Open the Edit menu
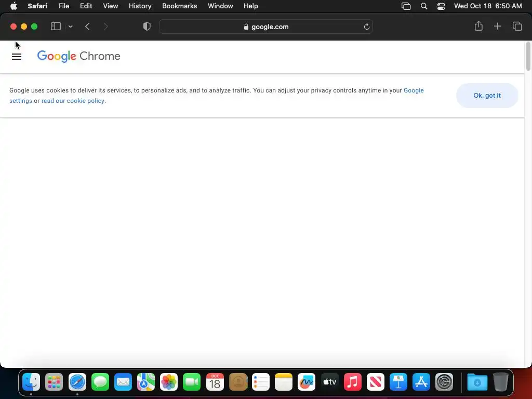532x399 pixels. pyautogui.click(x=86, y=6)
